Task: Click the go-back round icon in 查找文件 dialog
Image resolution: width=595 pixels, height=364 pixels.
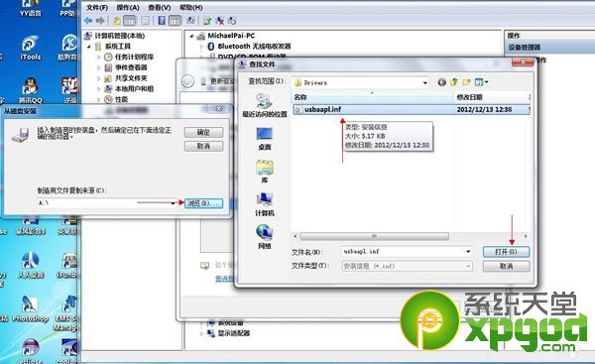Action: (x=441, y=82)
